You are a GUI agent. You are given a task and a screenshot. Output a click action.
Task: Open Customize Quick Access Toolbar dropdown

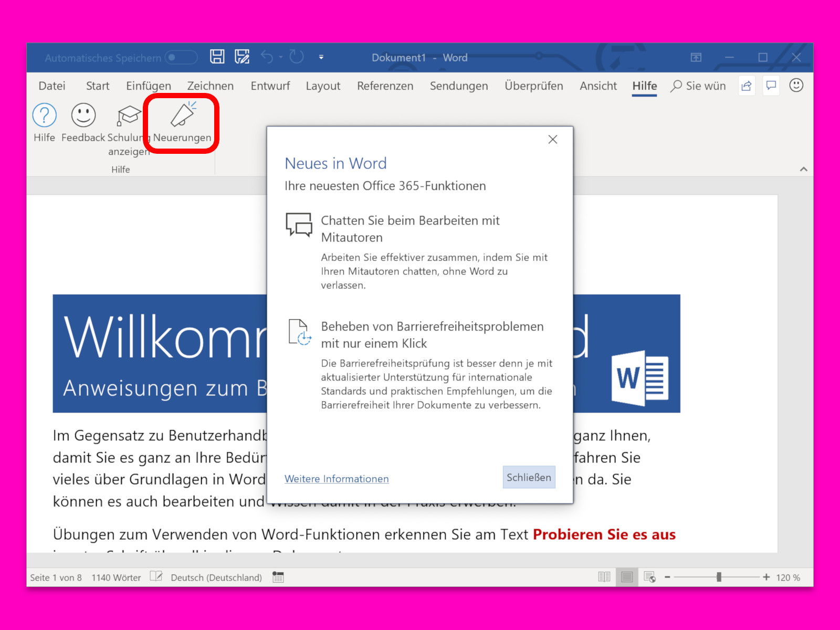[x=321, y=57]
